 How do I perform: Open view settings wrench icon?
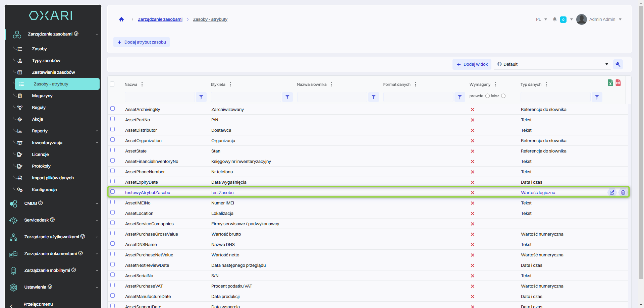pos(618,64)
